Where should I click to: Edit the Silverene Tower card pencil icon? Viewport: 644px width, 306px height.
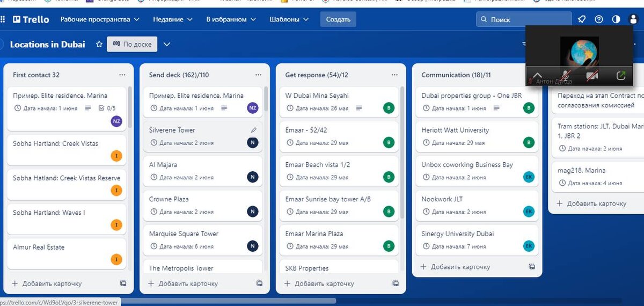[x=254, y=130]
